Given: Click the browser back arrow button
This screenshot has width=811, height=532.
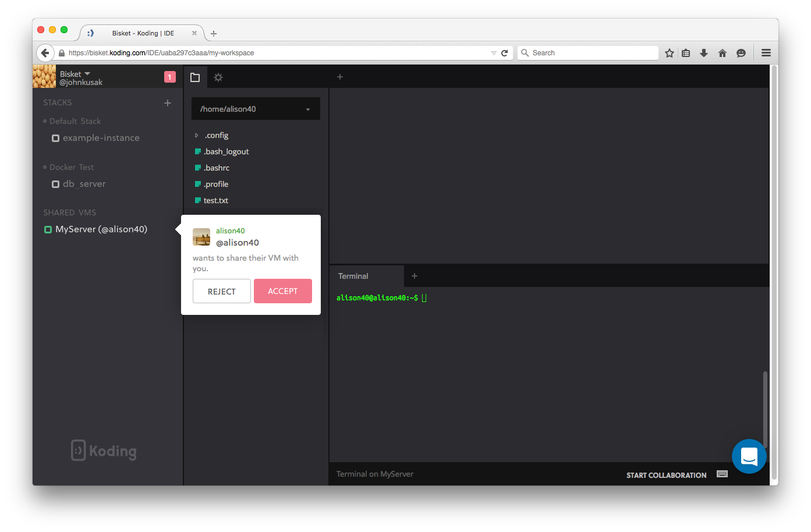Looking at the screenshot, I should point(45,53).
